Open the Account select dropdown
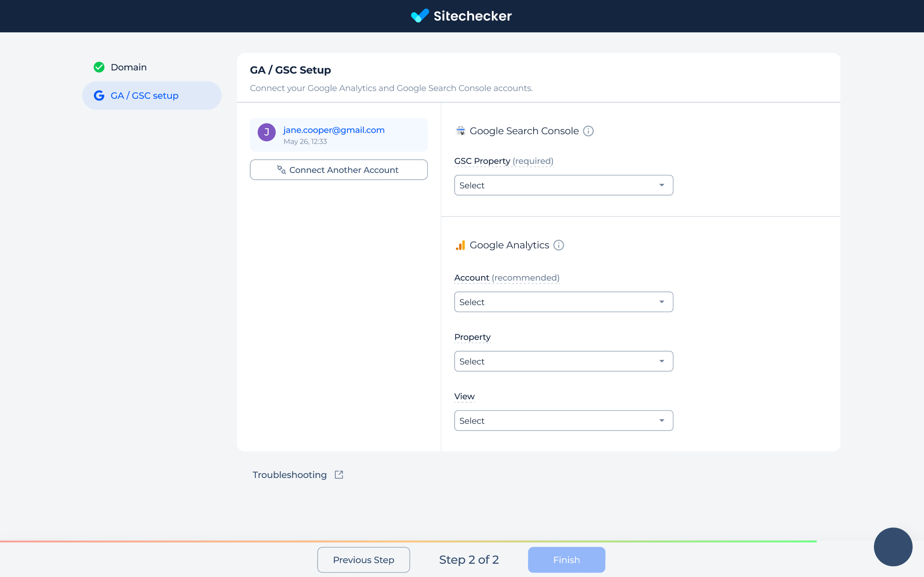924x577 pixels. tap(564, 302)
